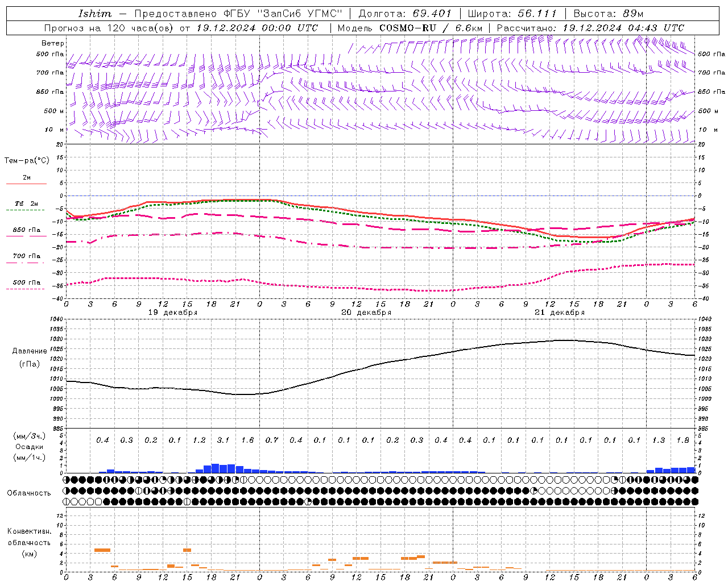Select the latitude value 56.111
728x582 pixels.
(x=537, y=14)
